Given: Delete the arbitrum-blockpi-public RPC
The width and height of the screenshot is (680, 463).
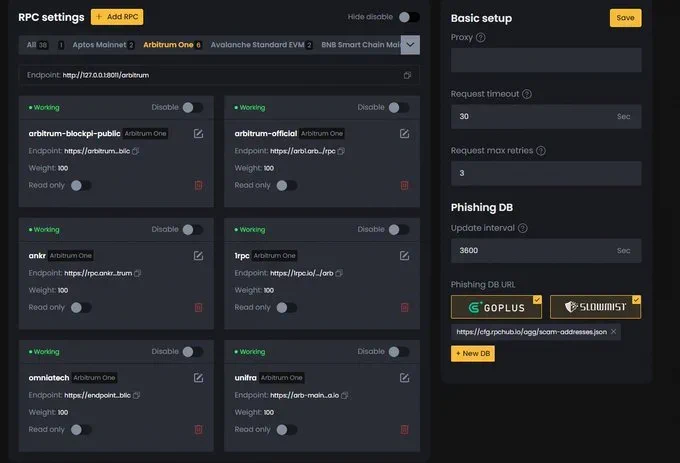Looking at the screenshot, I should [198, 186].
